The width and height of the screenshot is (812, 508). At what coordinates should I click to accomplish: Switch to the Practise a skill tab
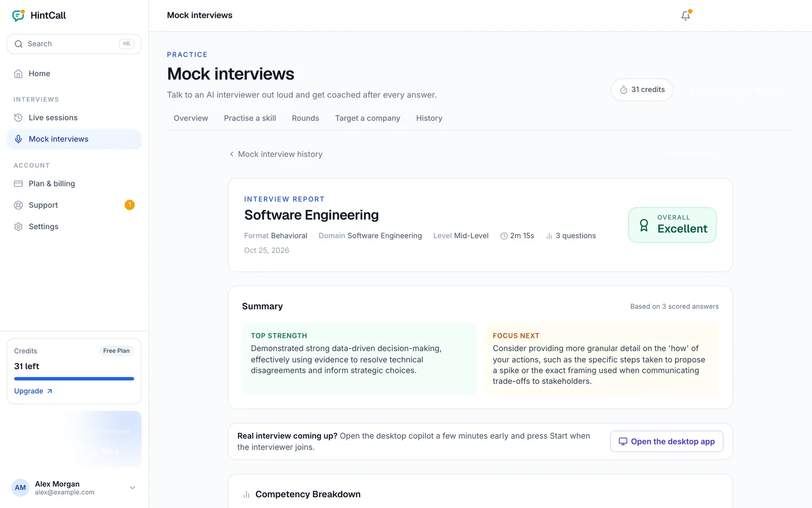click(250, 118)
